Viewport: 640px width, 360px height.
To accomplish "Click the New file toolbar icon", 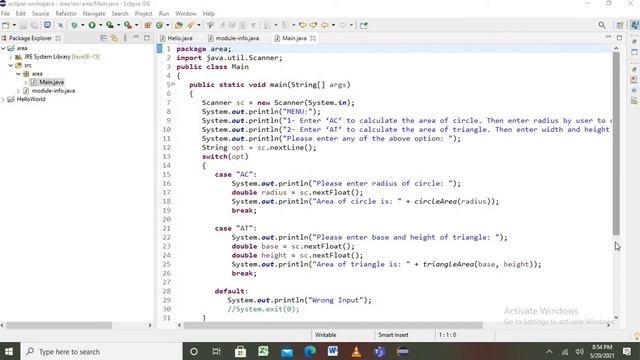I will pyautogui.click(x=6, y=25).
